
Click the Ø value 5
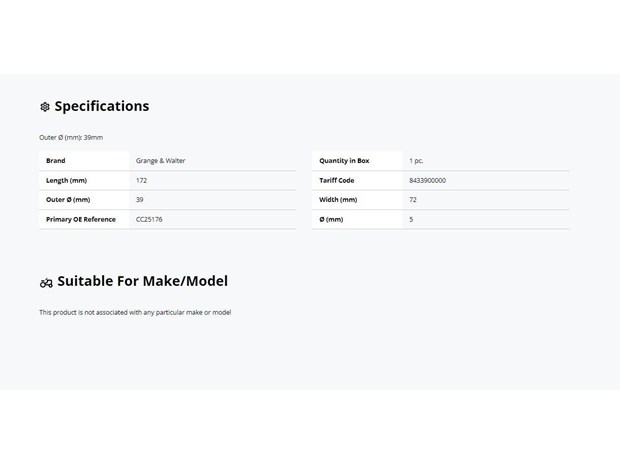tap(411, 219)
